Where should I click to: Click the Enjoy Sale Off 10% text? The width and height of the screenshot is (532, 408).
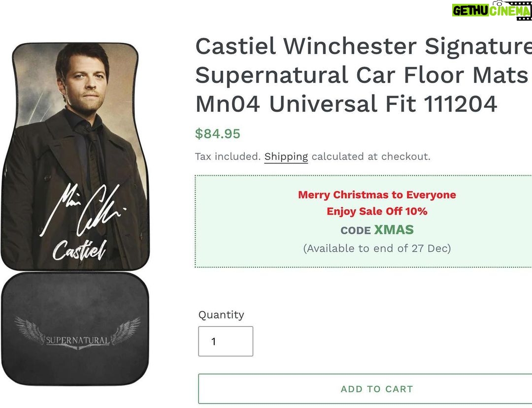click(x=377, y=212)
